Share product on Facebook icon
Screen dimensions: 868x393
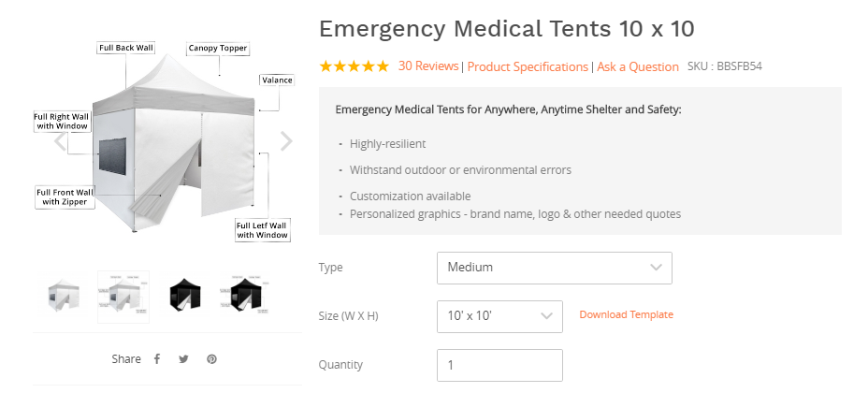tap(157, 359)
